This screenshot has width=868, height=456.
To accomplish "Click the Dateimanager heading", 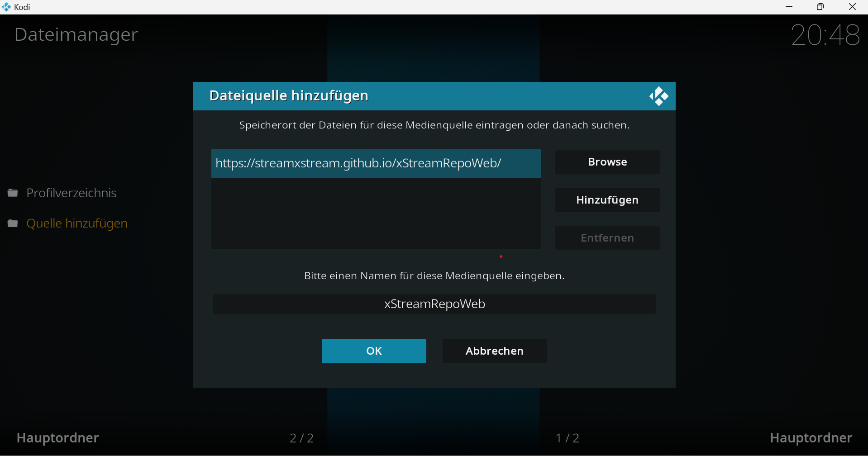I will (76, 35).
